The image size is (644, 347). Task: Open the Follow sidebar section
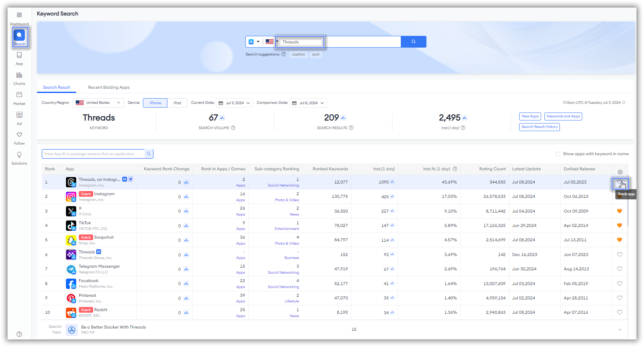(19, 138)
